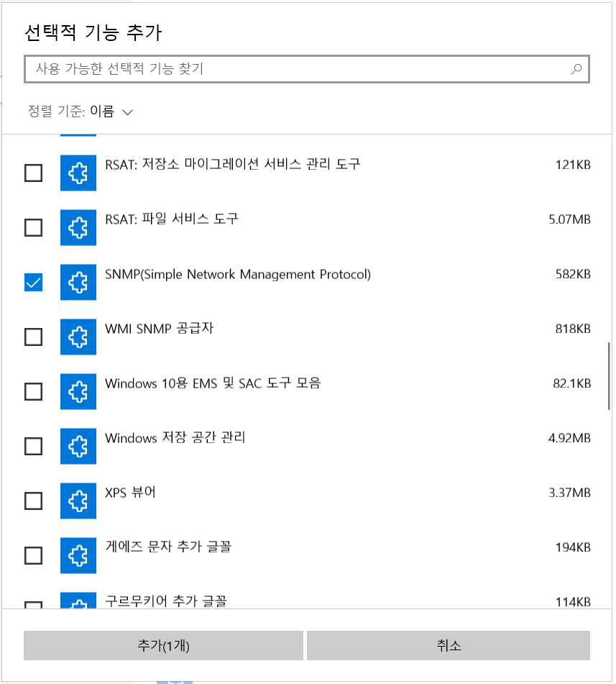The image size is (616, 684).
Task: Select the 구르무키어 추가 글꼴 label
Action: pos(166,601)
